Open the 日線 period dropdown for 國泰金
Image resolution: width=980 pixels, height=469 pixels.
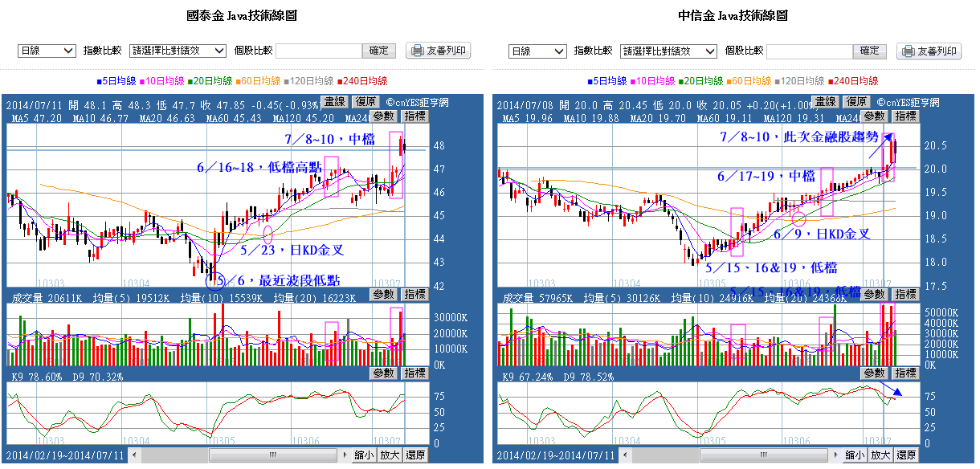[x=47, y=51]
